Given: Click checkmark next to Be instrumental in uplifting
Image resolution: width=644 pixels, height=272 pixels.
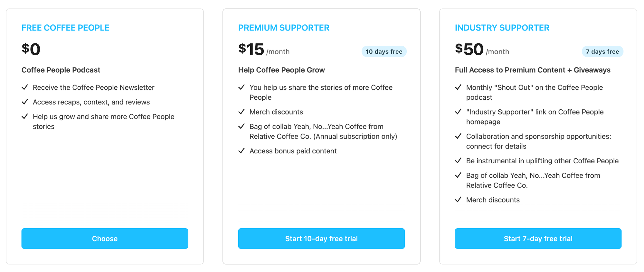Looking at the screenshot, I should (x=458, y=161).
